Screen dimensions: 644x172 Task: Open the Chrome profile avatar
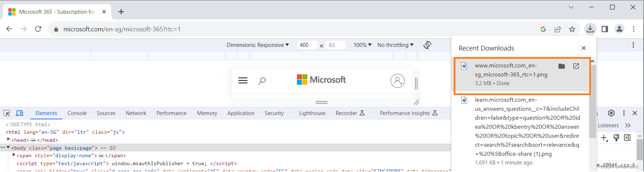click(x=619, y=29)
